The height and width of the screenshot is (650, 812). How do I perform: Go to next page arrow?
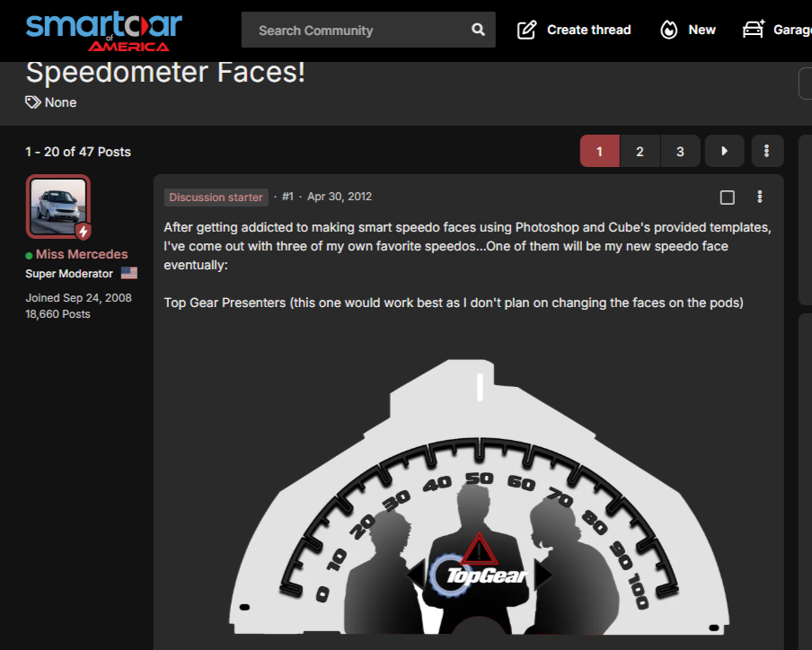tap(724, 152)
